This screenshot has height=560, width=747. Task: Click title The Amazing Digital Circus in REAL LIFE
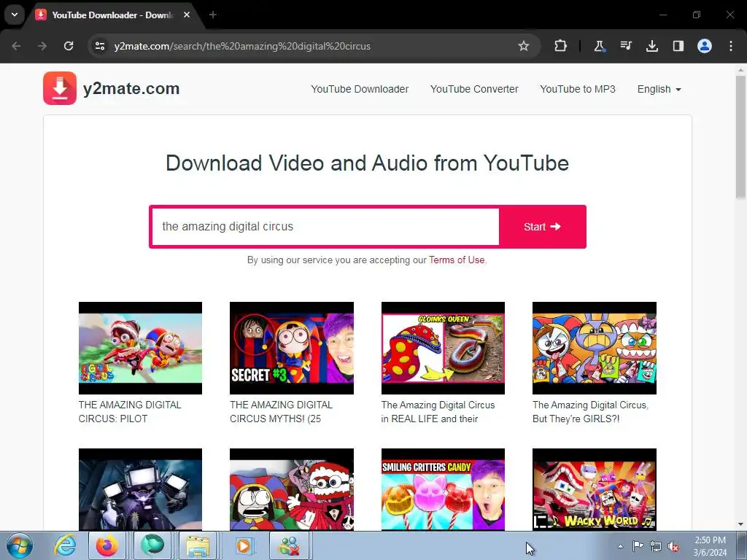tap(438, 412)
